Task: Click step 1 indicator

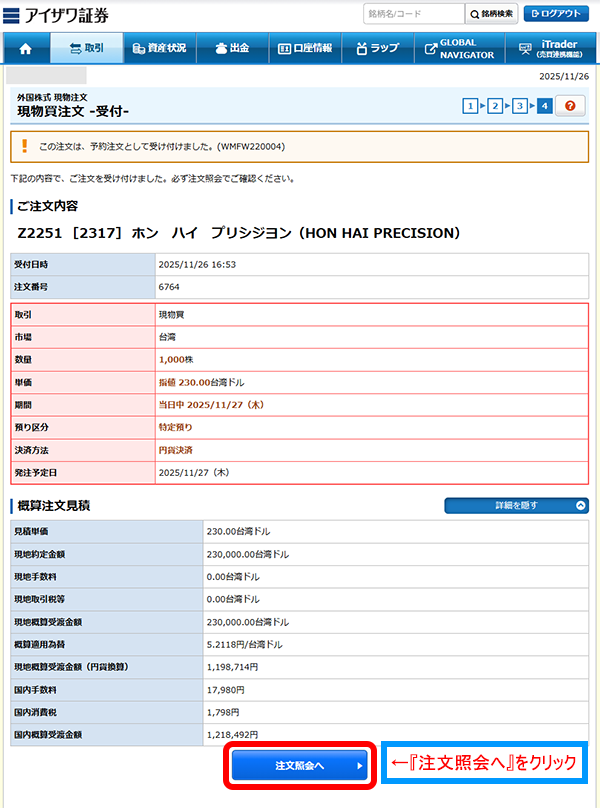Action: 470,106
